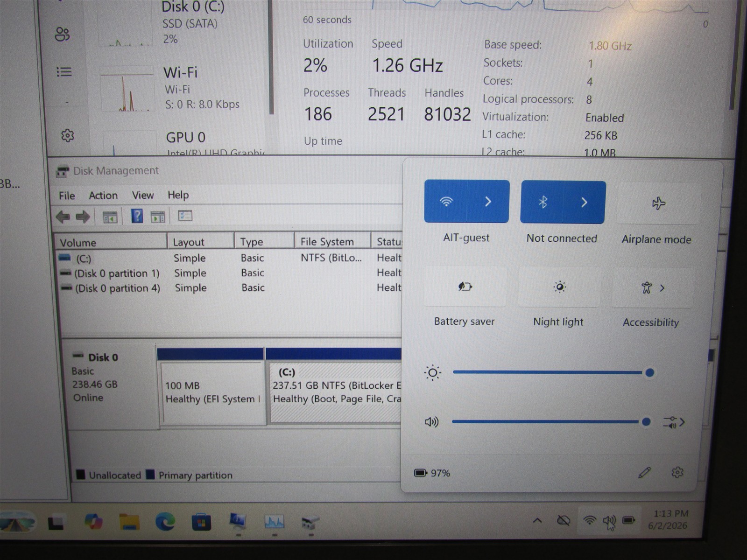Image resolution: width=747 pixels, height=560 pixels.
Task: Open the File menu in Disk Management
Action: coord(67,196)
